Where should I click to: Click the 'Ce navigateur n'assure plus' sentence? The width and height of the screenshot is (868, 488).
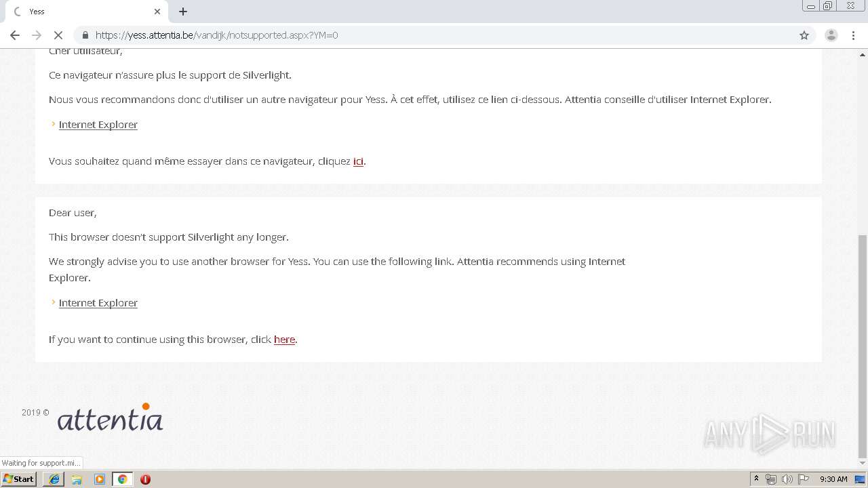pyautogui.click(x=170, y=75)
